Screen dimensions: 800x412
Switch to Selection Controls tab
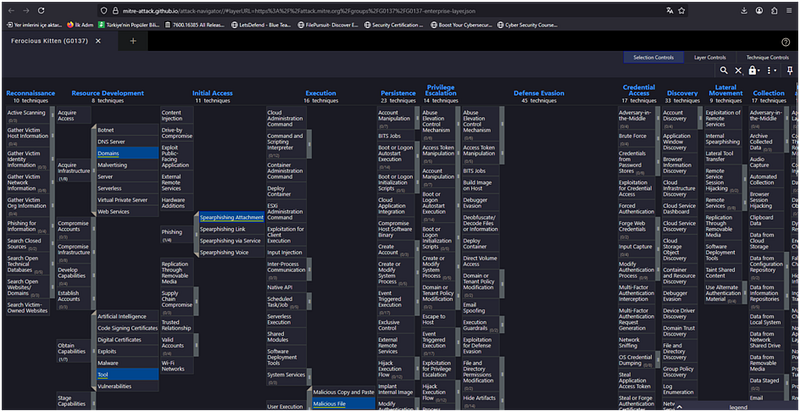tap(654, 58)
